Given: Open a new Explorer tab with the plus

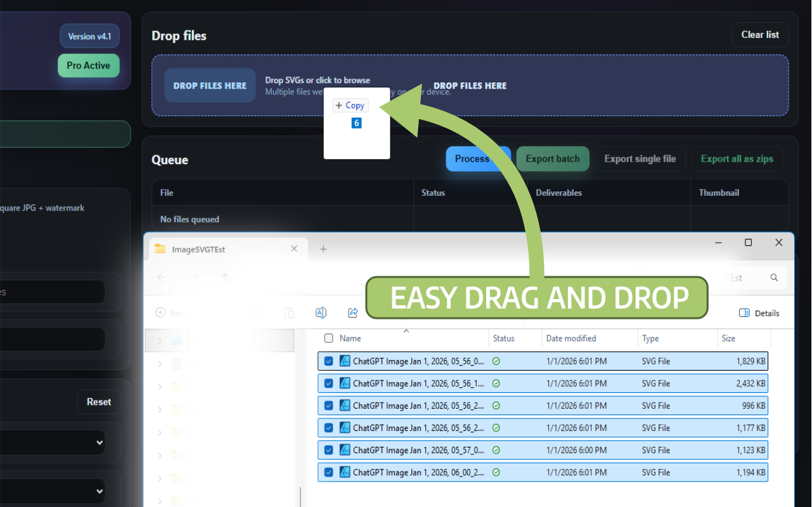Looking at the screenshot, I should [x=323, y=249].
